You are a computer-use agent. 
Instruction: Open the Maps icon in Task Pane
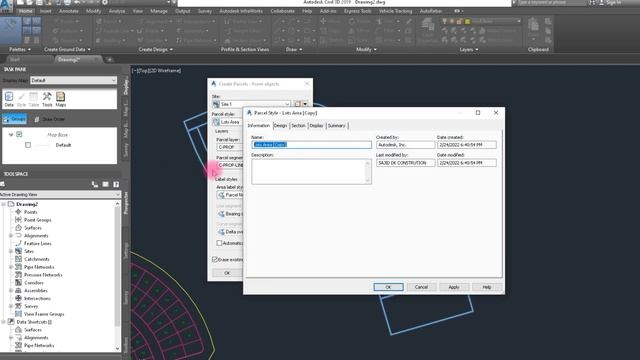point(60,99)
